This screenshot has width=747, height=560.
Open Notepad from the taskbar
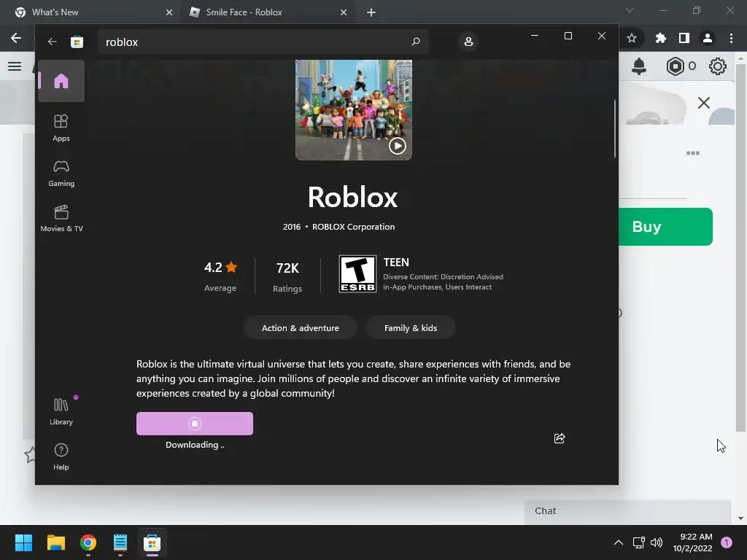(120, 542)
